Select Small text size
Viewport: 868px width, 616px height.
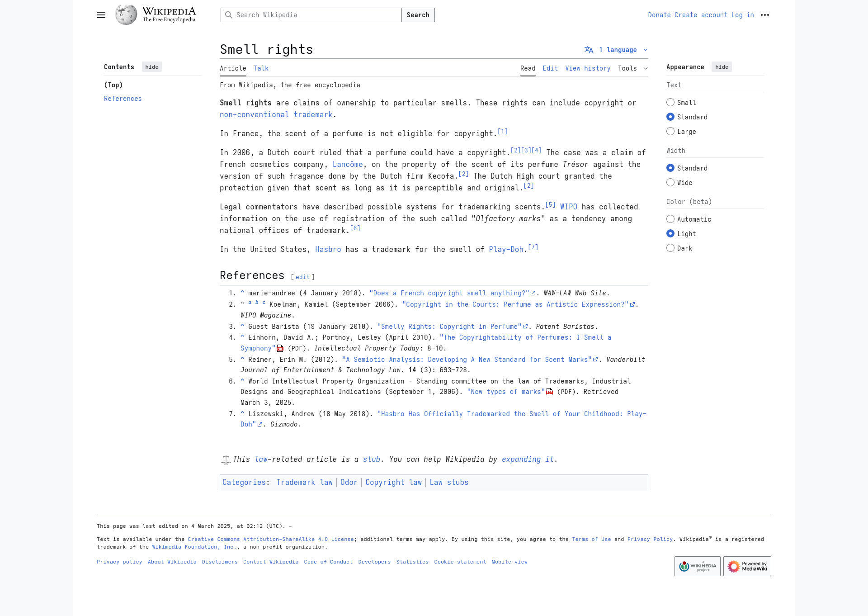[x=670, y=103]
